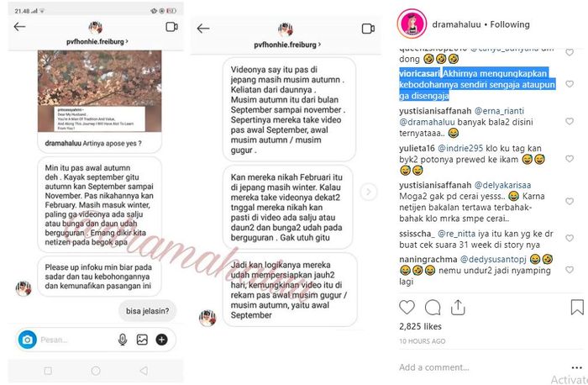588x385 pixels.
Task: Bookmark the dramahaluu post
Action: point(577,308)
